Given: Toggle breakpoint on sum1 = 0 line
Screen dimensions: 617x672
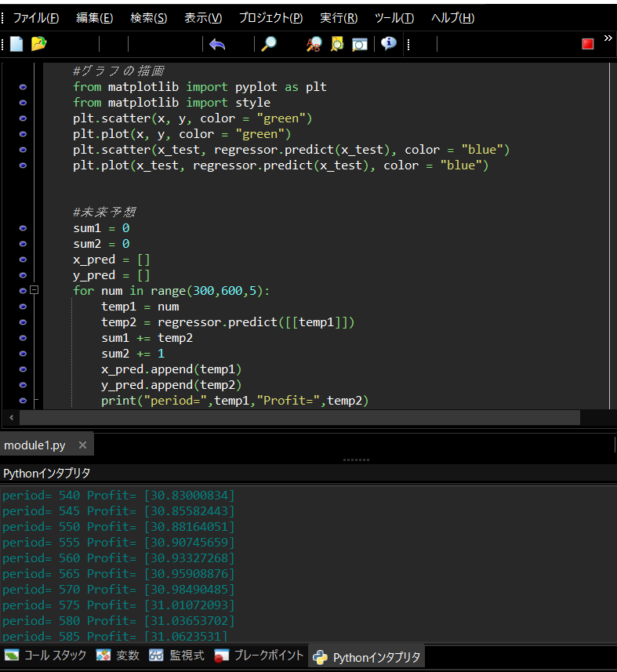Looking at the screenshot, I should pos(24,228).
